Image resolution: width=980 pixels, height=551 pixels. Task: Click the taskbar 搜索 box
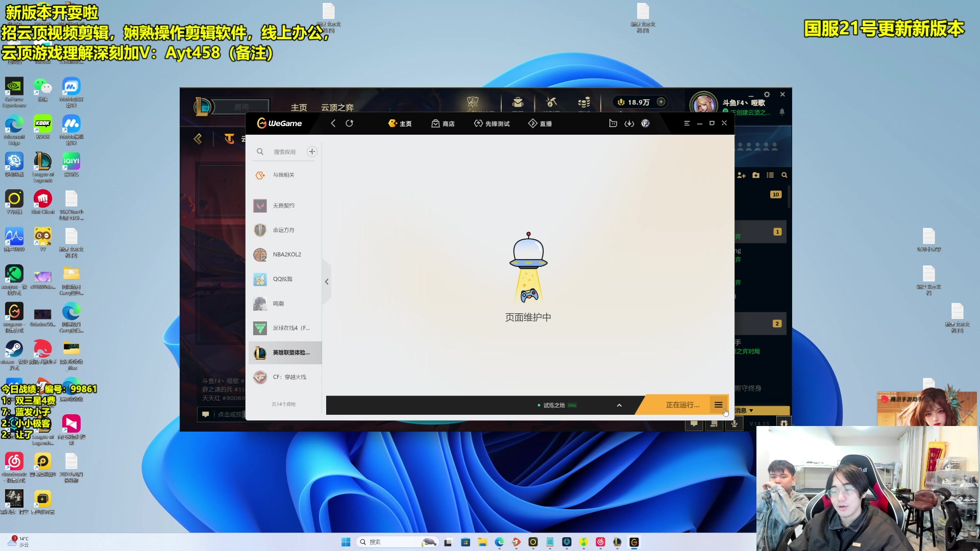[x=397, y=542]
